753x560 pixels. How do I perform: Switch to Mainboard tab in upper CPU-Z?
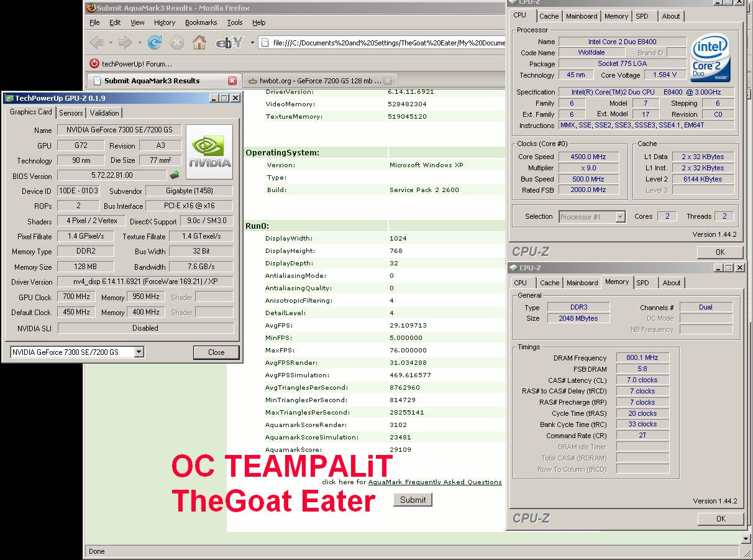[582, 16]
